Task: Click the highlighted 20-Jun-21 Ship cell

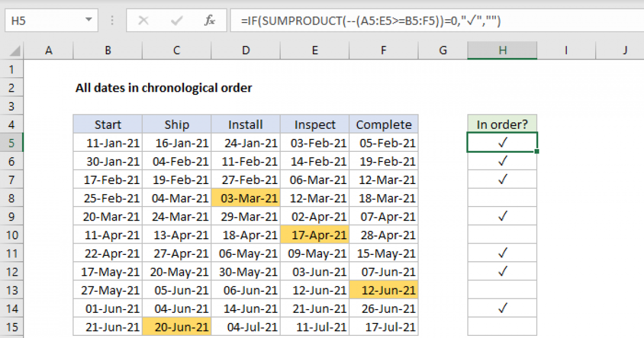Action: [176, 326]
